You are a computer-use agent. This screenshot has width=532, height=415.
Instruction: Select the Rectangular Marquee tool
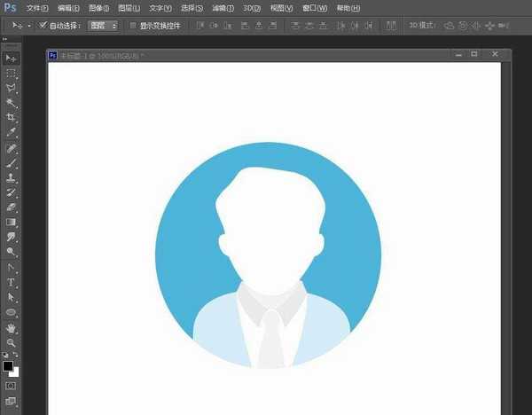coord(12,73)
